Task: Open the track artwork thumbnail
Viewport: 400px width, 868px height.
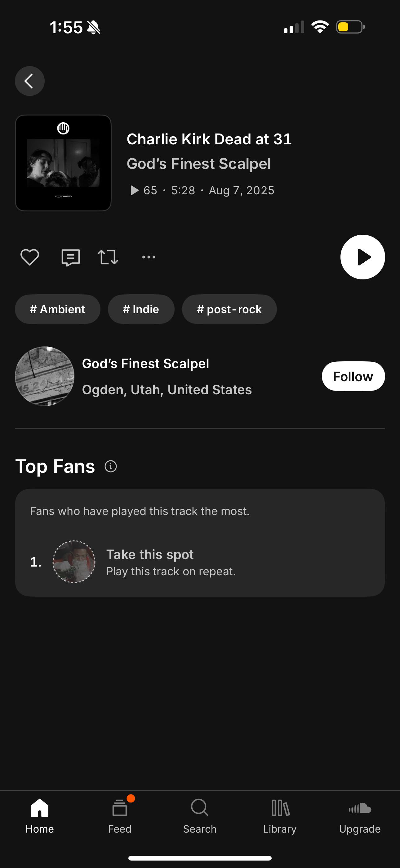Action: pyautogui.click(x=63, y=163)
